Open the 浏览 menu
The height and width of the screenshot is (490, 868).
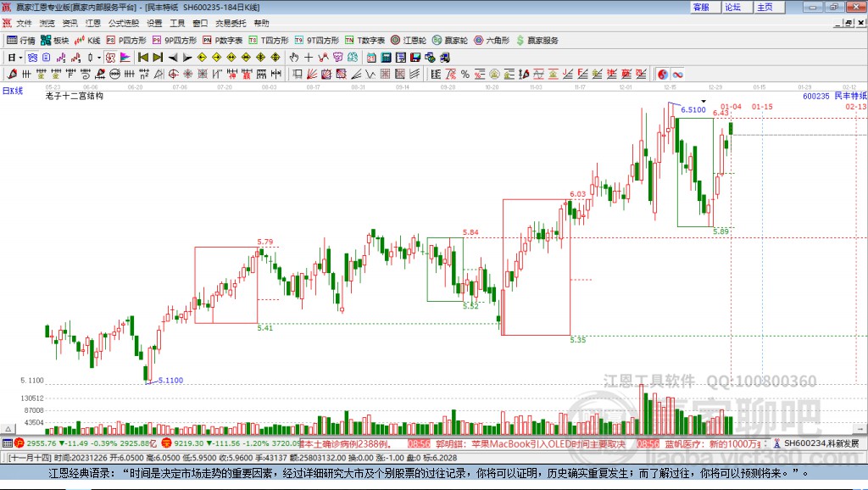click(x=47, y=23)
